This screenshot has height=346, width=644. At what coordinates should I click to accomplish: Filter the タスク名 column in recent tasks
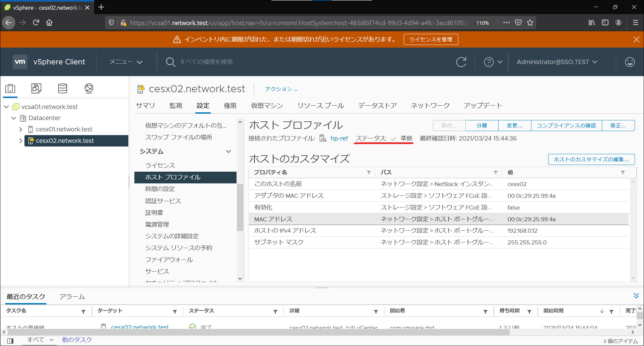click(x=83, y=311)
